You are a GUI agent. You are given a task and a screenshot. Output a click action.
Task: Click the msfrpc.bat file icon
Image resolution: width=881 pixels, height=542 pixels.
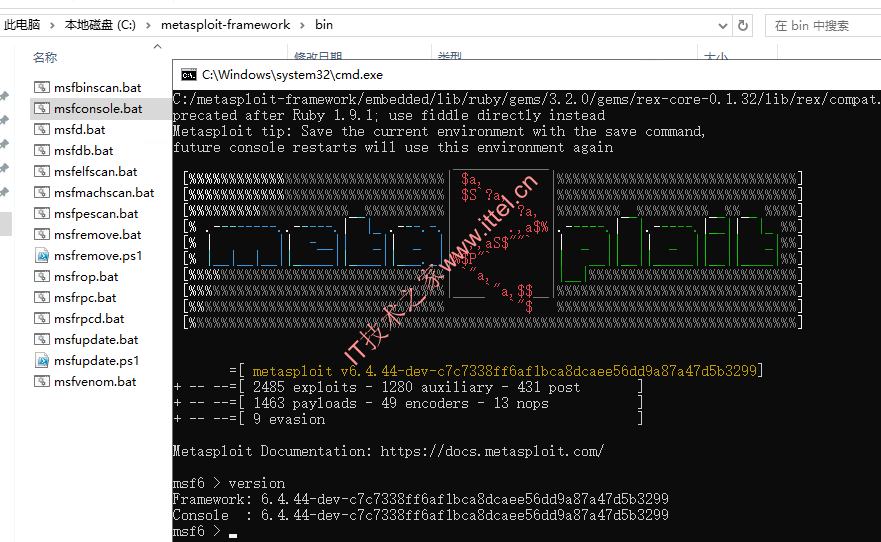[42, 297]
